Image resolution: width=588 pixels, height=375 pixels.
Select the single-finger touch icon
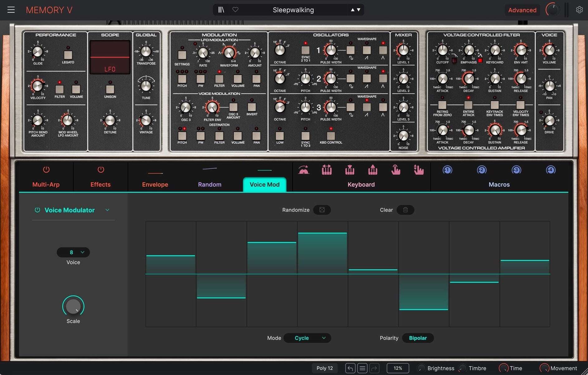(x=396, y=170)
